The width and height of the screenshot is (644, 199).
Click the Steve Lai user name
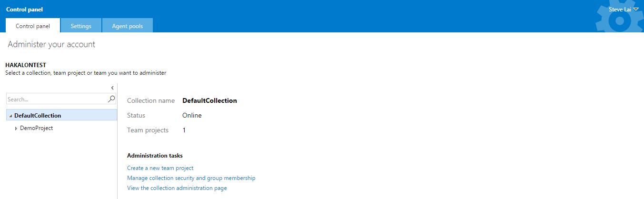click(620, 9)
